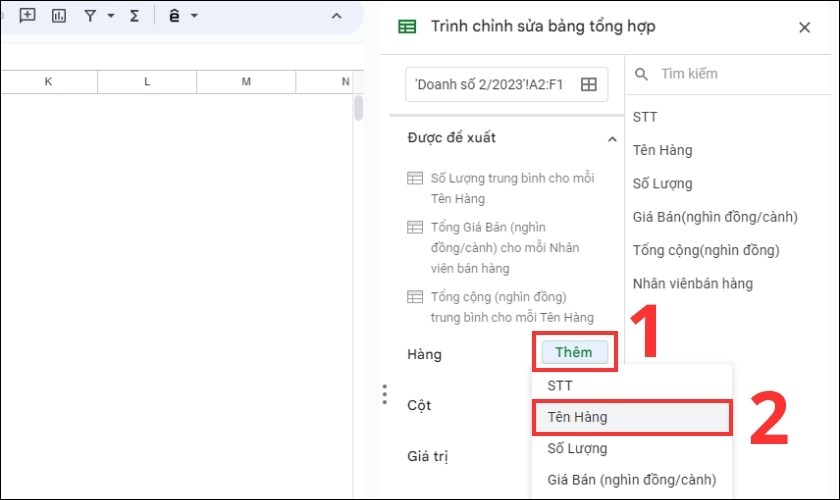Click the insert chart toolbar icon
This screenshot has height=500, width=840.
pyautogui.click(x=59, y=16)
